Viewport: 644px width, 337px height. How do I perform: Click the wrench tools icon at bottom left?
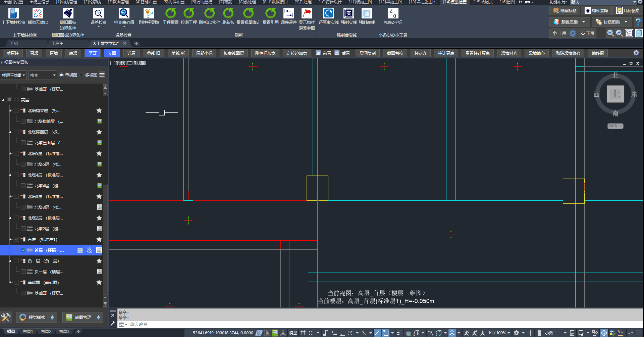6,317
